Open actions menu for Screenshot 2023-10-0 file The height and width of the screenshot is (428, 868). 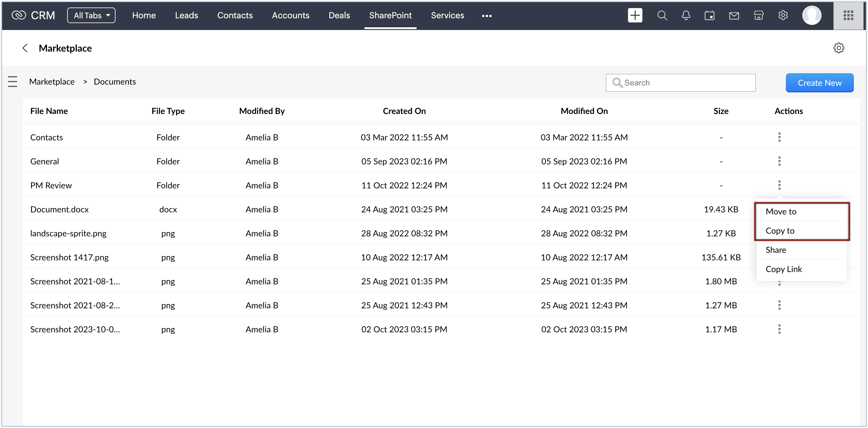pos(779,329)
